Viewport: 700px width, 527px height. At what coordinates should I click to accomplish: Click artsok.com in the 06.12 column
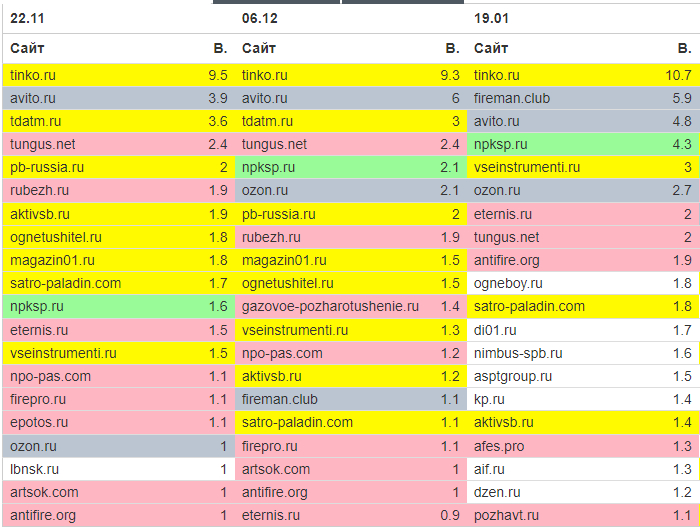pos(275,469)
